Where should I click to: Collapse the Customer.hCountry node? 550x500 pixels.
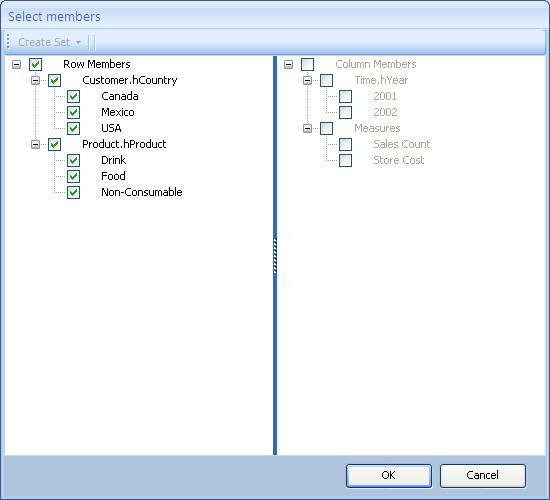[35, 80]
